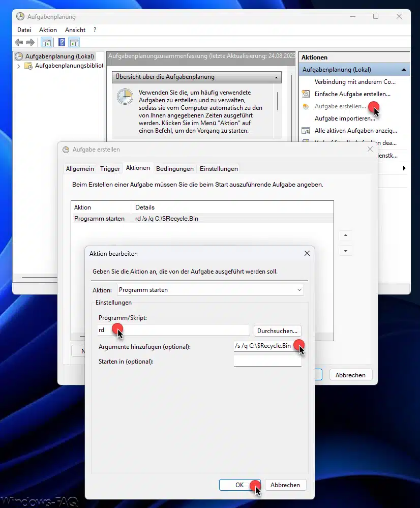The width and height of the screenshot is (420, 508).
Task: Click the Starten in (optional) field
Action: coord(267,361)
